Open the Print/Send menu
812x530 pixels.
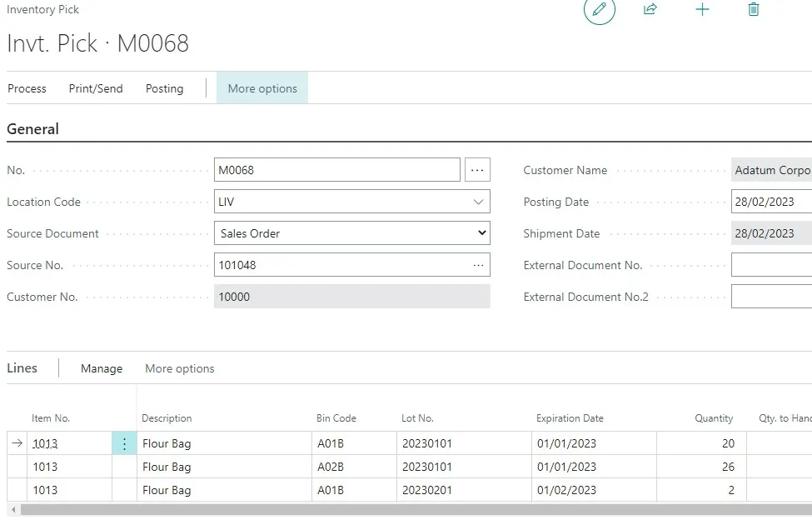click(96, 88)
